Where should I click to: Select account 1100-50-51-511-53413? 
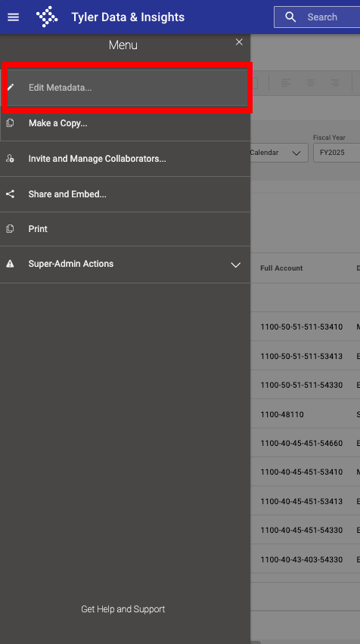point(301,356)
